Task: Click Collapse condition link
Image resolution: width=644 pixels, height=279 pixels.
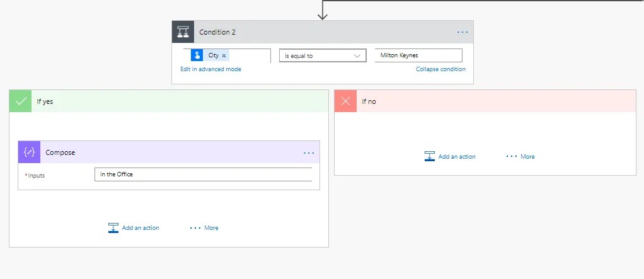Action: 440,69
